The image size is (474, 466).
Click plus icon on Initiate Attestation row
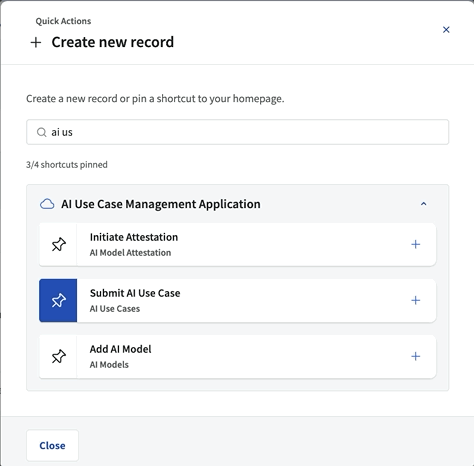pyautogui.click(x=415, y=244)
